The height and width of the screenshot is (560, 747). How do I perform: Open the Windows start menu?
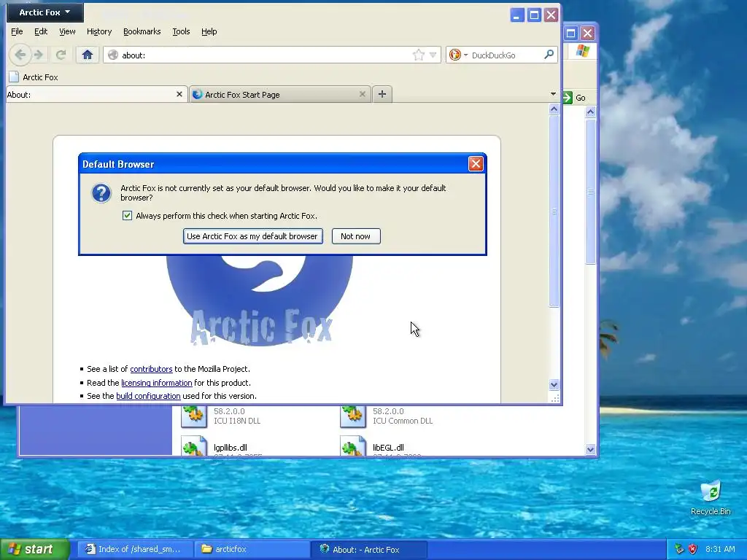(35, 549)
